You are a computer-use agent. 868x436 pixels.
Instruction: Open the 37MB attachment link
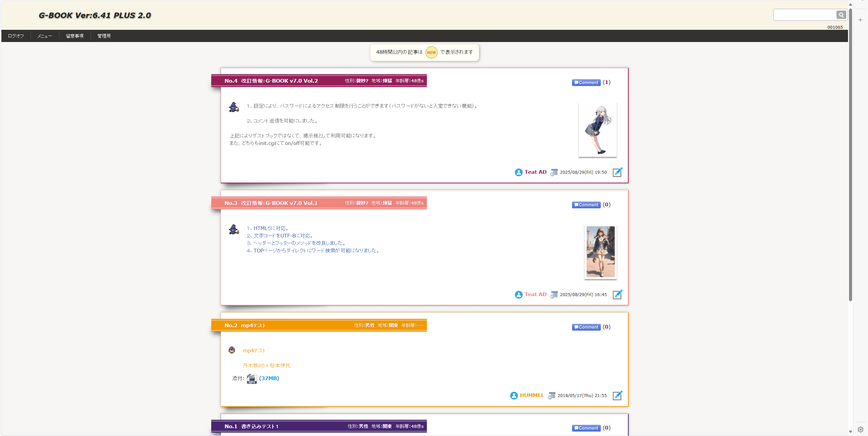(269, 378)
